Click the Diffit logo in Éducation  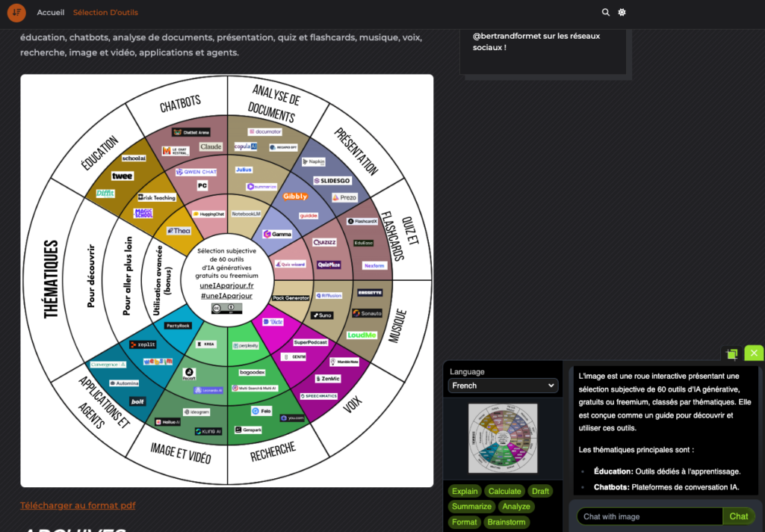pos(105,193)
